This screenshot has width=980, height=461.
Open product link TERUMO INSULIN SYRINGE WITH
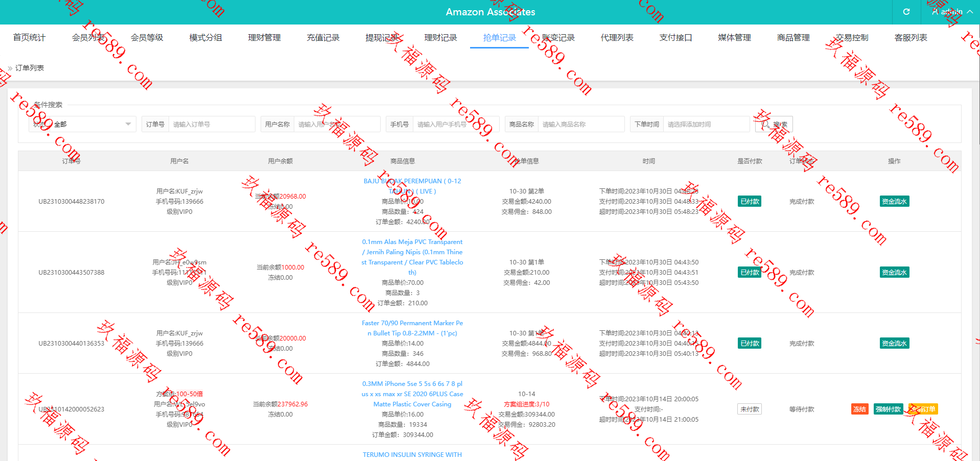(x=412, y=454)
